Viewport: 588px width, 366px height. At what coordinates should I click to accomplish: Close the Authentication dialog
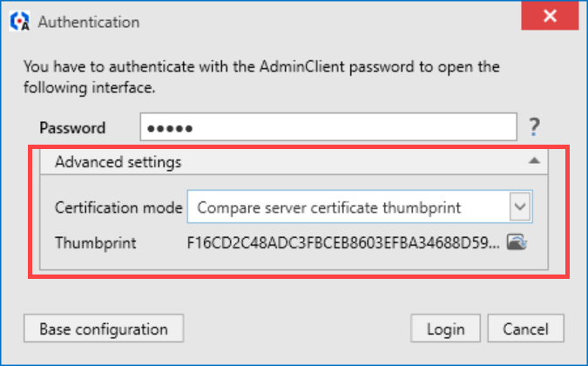click(550, 16)
